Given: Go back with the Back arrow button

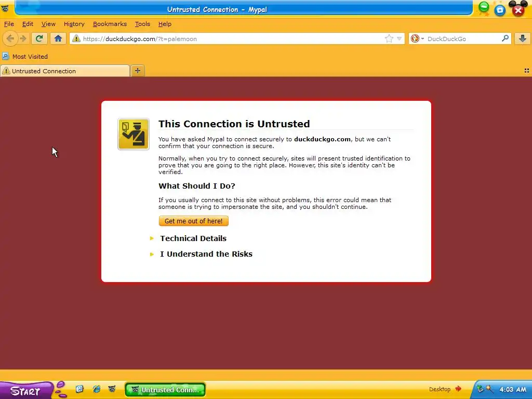Looking at the screenshot, I should tap(10, 38).
